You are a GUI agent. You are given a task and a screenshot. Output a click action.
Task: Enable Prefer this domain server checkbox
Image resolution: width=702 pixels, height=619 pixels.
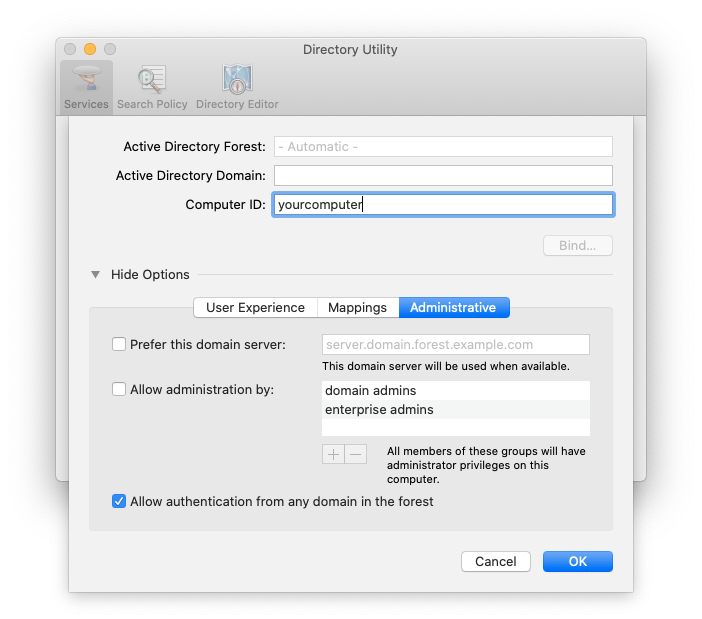[119, 344]
